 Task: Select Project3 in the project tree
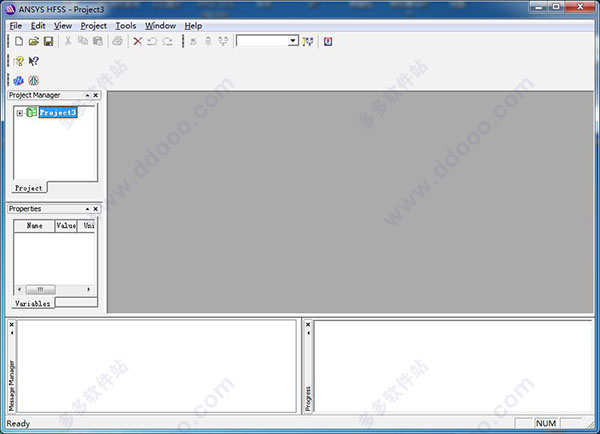tap(58, 112)
